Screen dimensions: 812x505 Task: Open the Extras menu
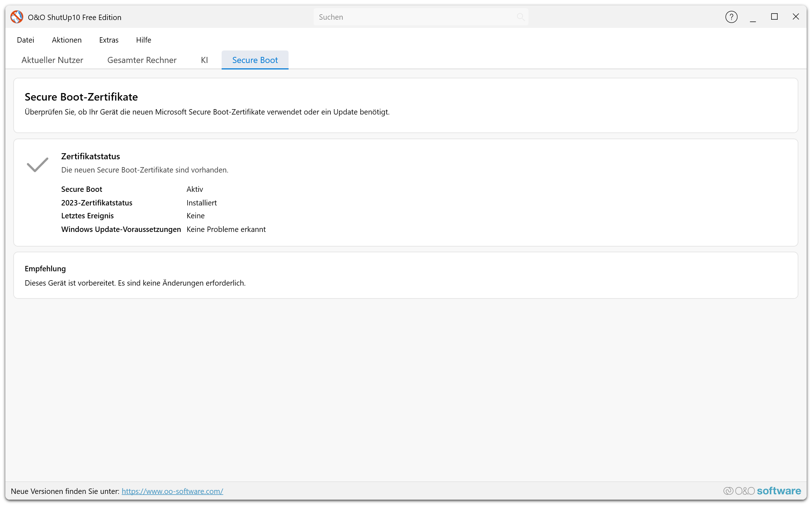click(109, 40)
